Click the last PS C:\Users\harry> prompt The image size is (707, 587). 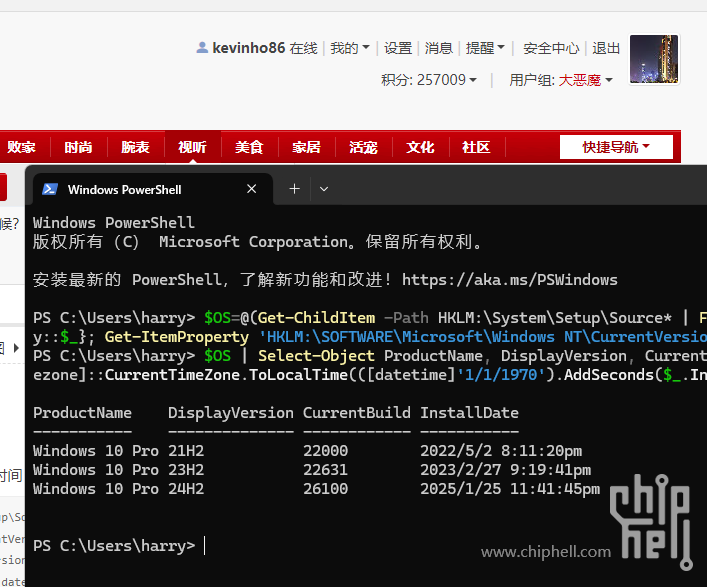tap(114, 546)
